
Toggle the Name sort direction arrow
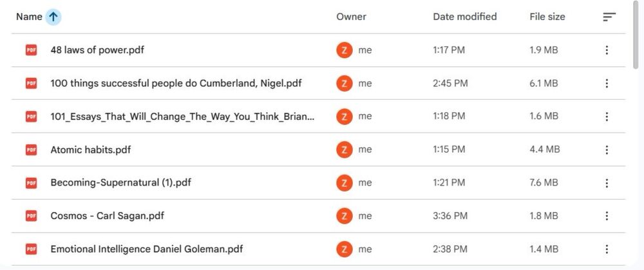click(53, 17)
